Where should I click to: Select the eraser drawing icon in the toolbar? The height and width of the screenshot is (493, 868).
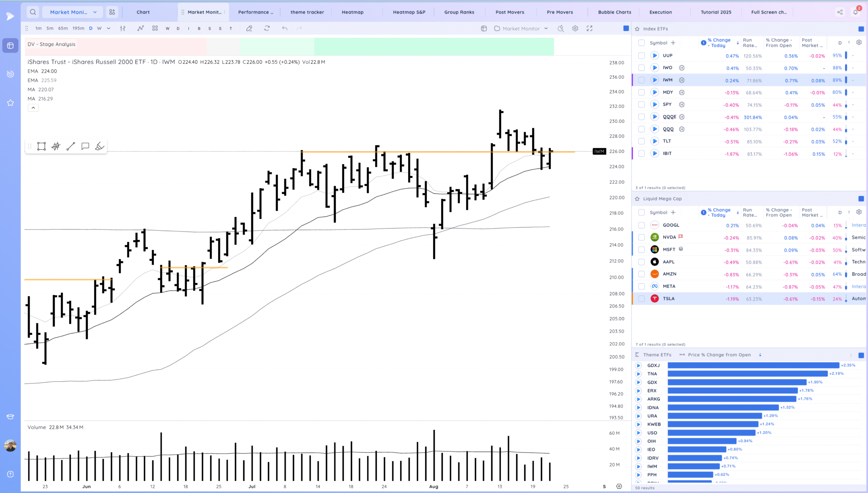pyautogui.click(x=249, y=28)
